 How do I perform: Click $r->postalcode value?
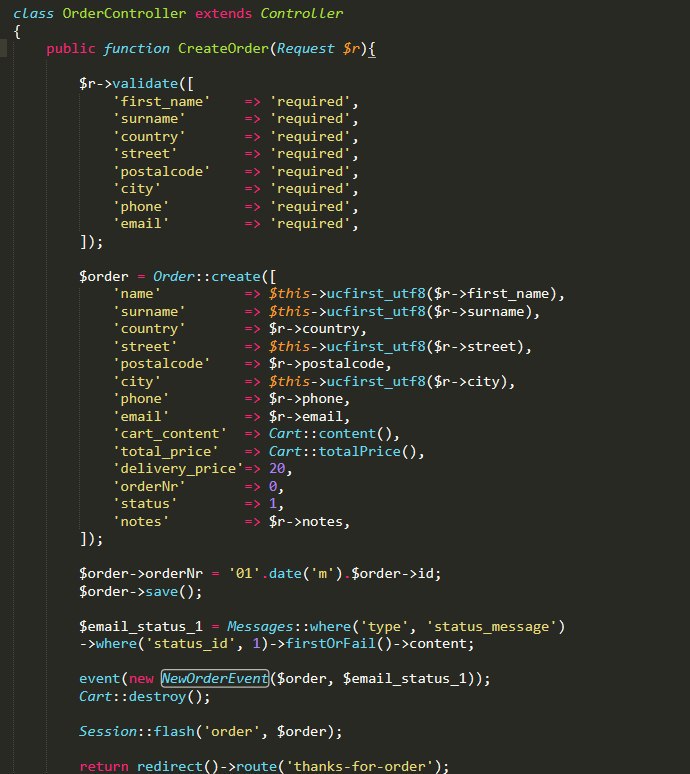point(326,364)
